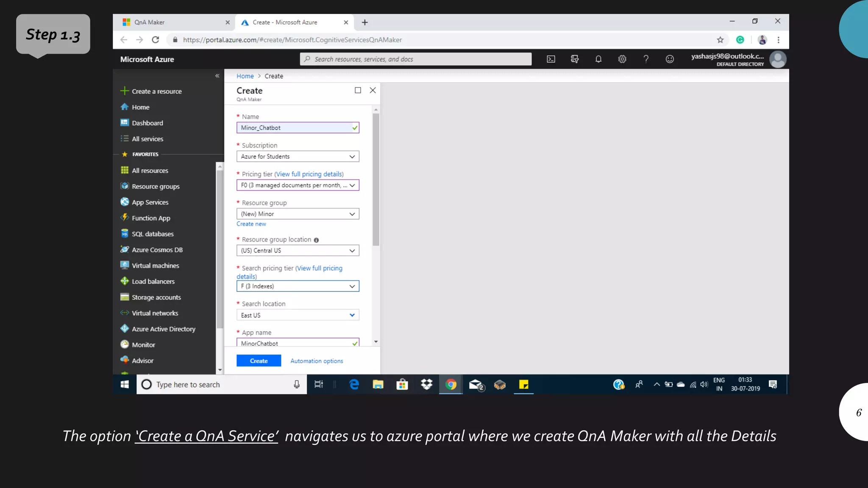Open the Subscription dropdown
The image size is (868, 488).
point(298,156)
